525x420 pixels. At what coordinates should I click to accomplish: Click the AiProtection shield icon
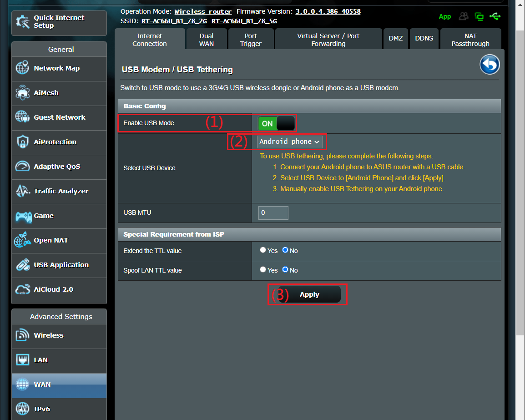click(x=22, y=142)
